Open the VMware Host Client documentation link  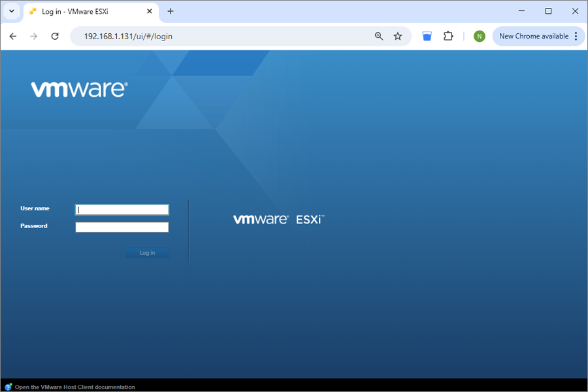click(75, 387)
